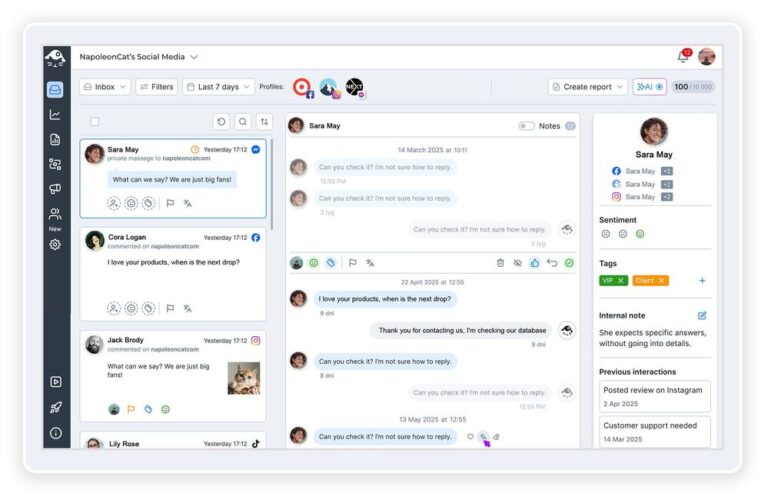Remove the Client tag
768x500 pixels.
(x=661, y=281)
